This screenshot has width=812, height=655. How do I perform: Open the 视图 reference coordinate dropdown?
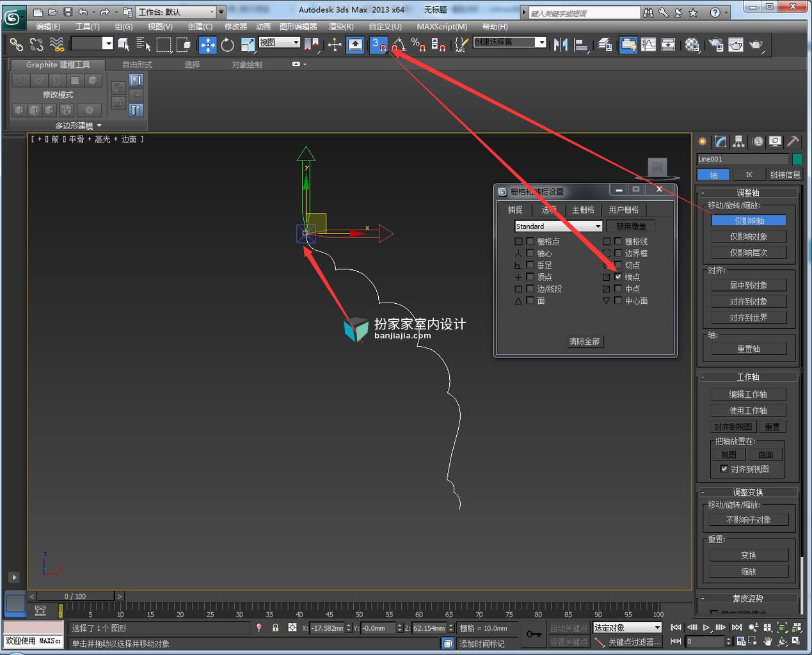[x=279, y=42]
